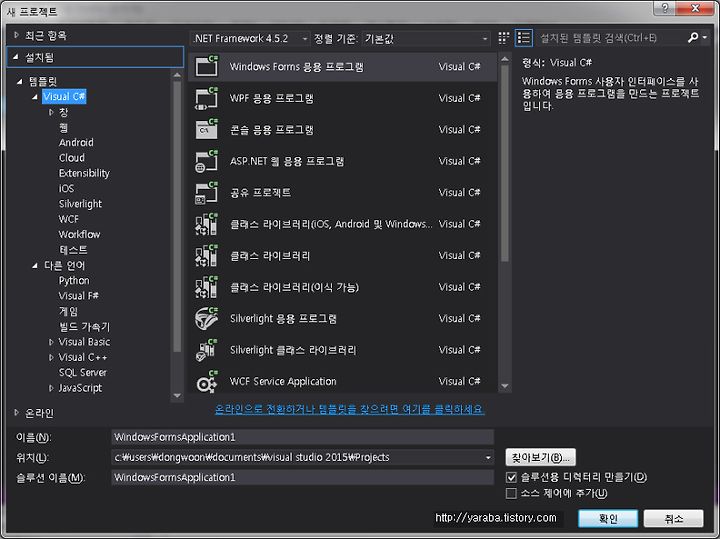720x539 pixels.
Task: Select the Android category
Action: pyautogui.click(x=76, y=142)
